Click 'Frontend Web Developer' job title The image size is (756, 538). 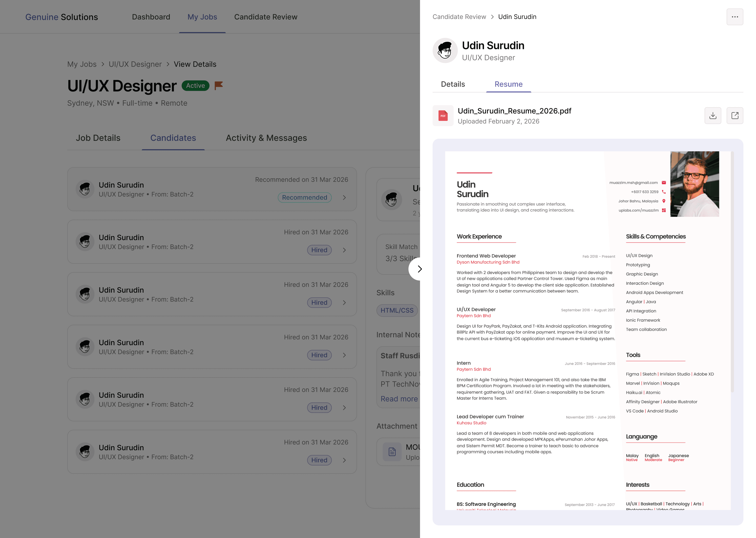tap(486, 256)
